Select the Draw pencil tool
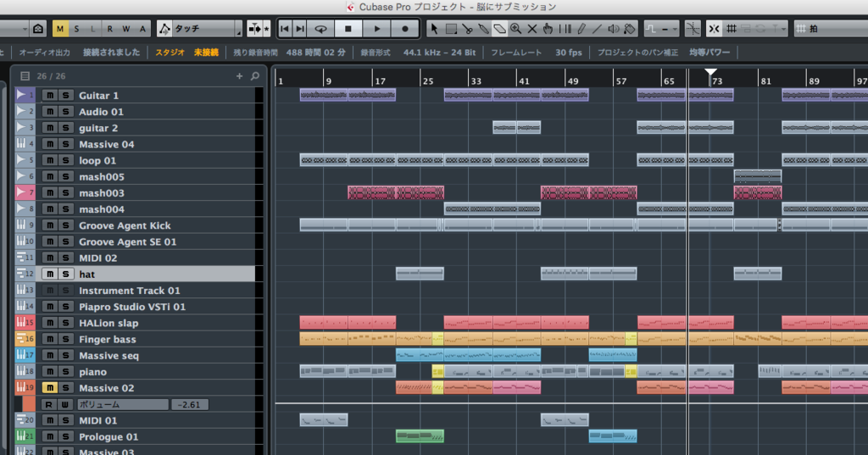 [581, 29]
